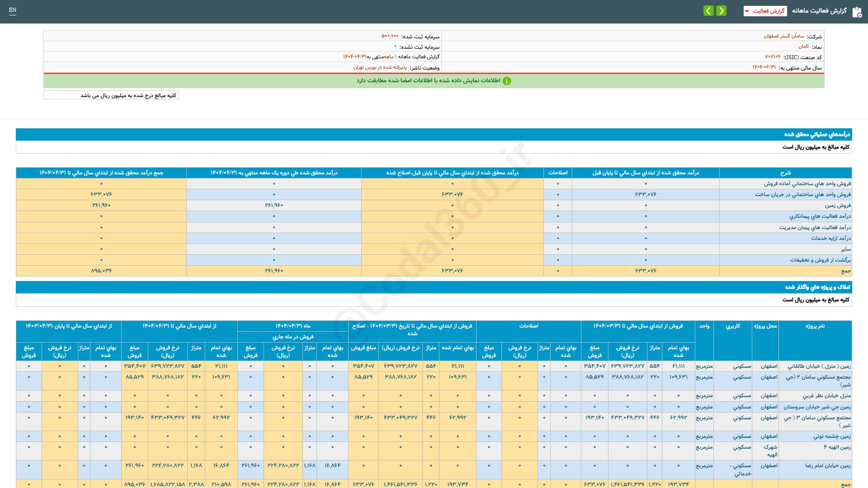Click the million rial note box
Screen dimensions: 868x488
(111, 95)
